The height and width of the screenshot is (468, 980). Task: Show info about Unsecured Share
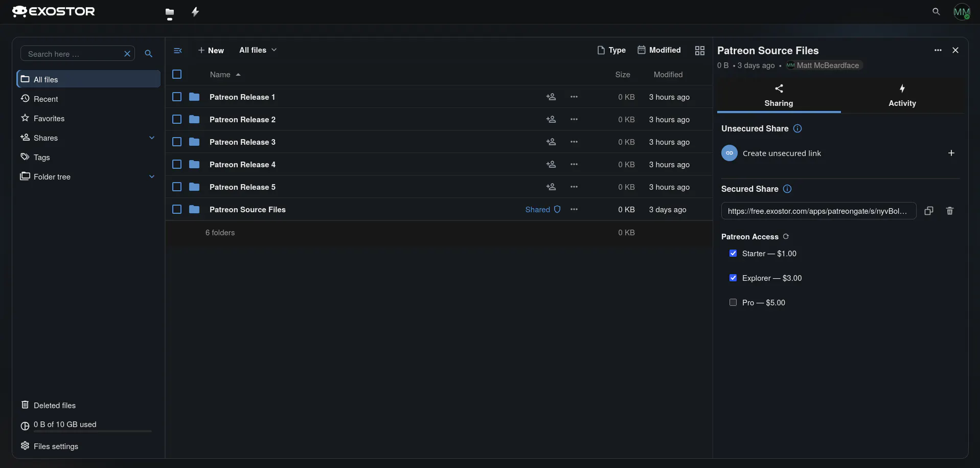tap(797, 128)
